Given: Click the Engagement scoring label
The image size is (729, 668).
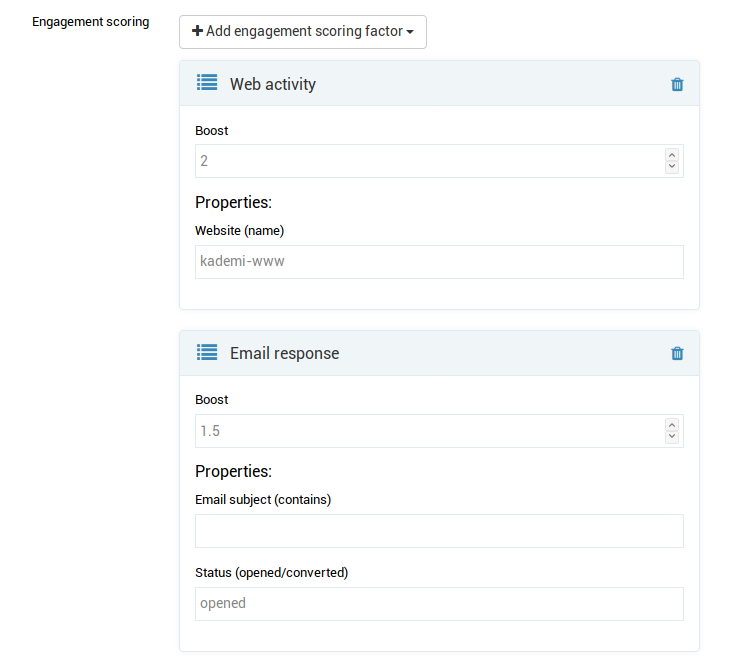Looking at the screenshot, I should point(91,22).
